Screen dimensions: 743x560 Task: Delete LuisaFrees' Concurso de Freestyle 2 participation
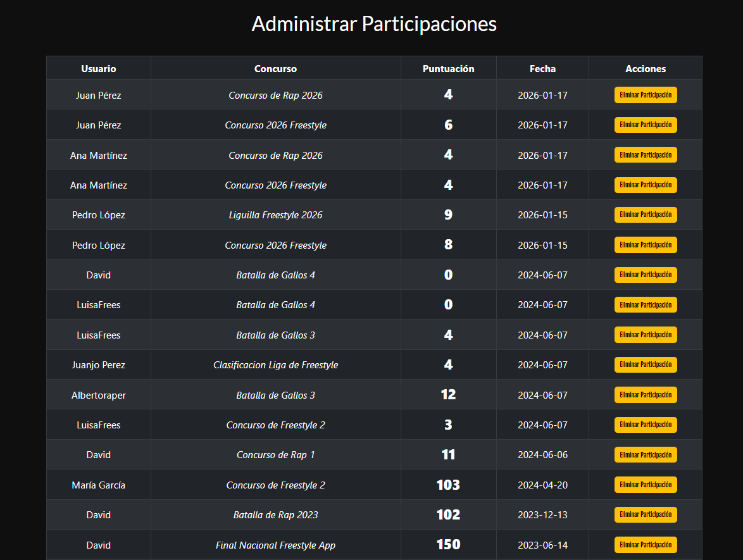646,425
